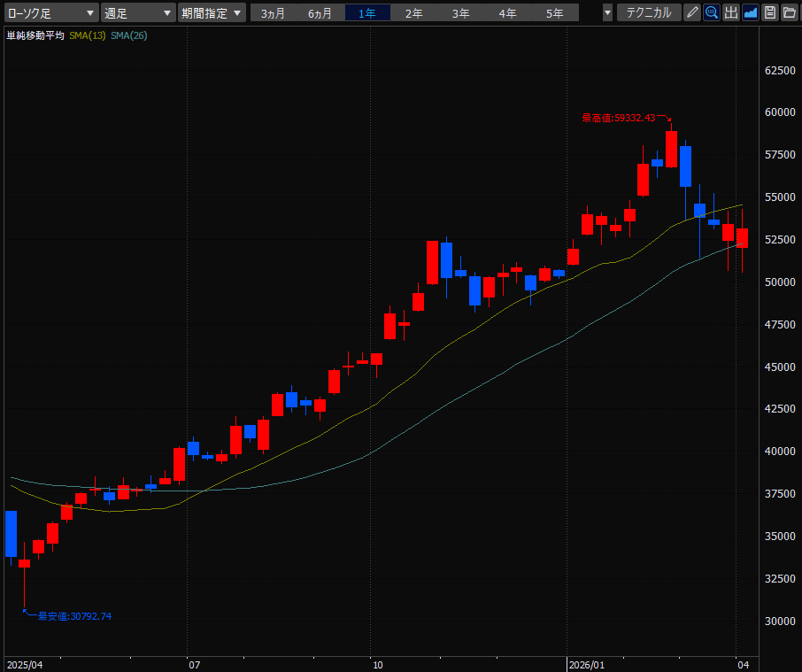Select the 5年 period tab
Screen dimensions: 802x672
[555, 13]
